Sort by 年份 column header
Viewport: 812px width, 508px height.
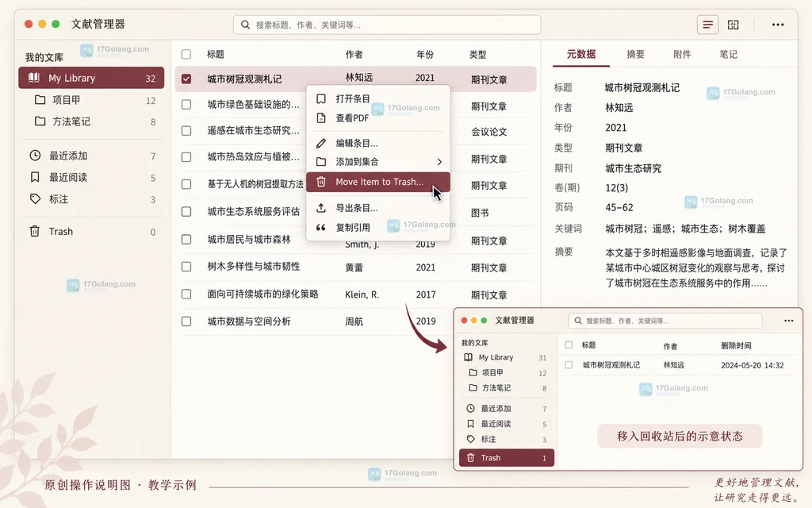pyautogui.click(x=425, y=54)
